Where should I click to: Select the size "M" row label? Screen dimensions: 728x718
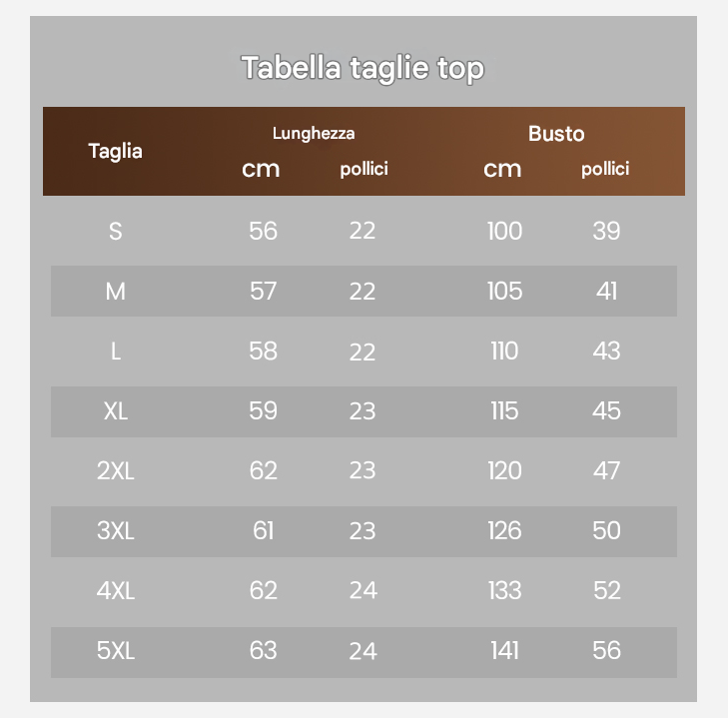tap(116, 291)
